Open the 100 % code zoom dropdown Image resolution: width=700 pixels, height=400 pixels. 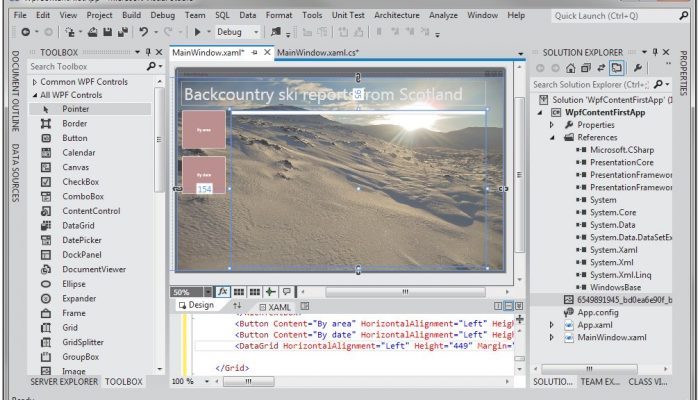point(207,382)
